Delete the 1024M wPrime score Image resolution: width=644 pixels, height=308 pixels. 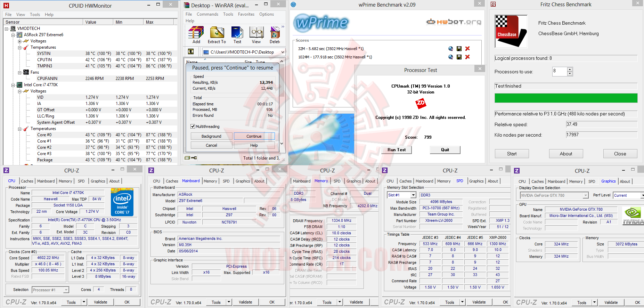pyautogui.click(x=467, y=57)
